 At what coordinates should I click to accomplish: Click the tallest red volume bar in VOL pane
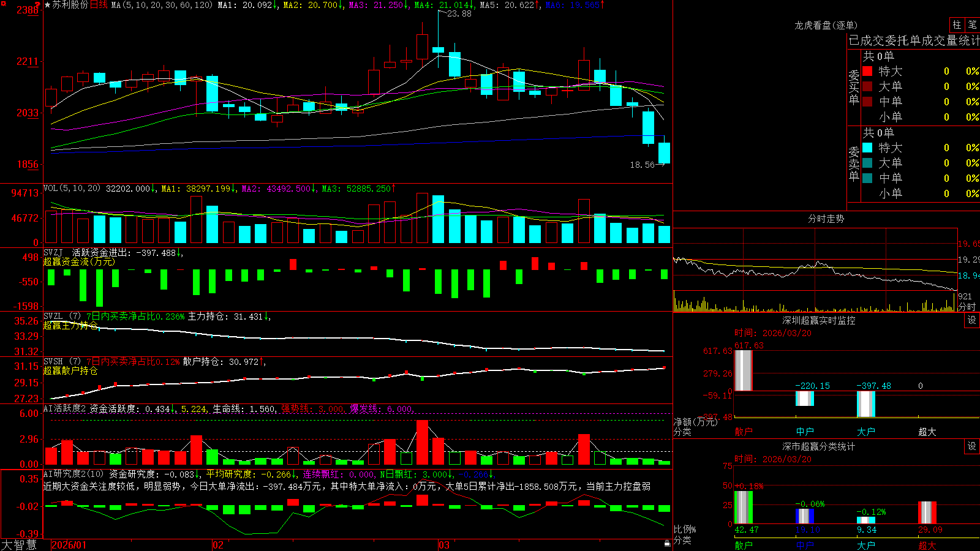click(x=422, y=218)
